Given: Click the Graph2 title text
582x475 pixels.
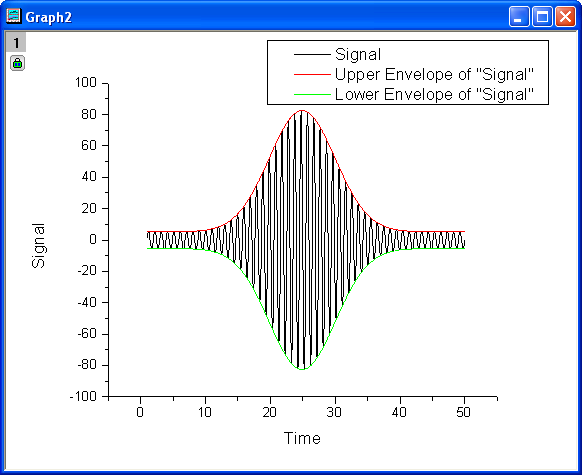Looking at the screenshot, I should [48, 17].
